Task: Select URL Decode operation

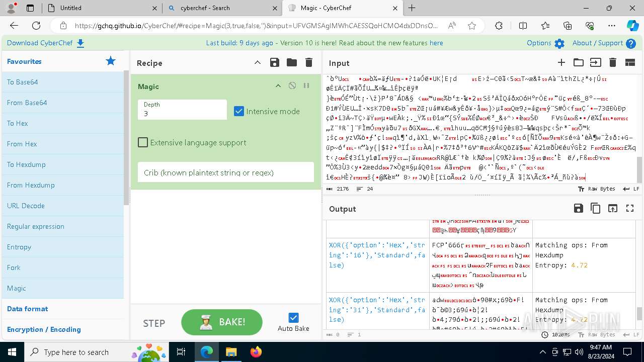Action: coord(63,206)
